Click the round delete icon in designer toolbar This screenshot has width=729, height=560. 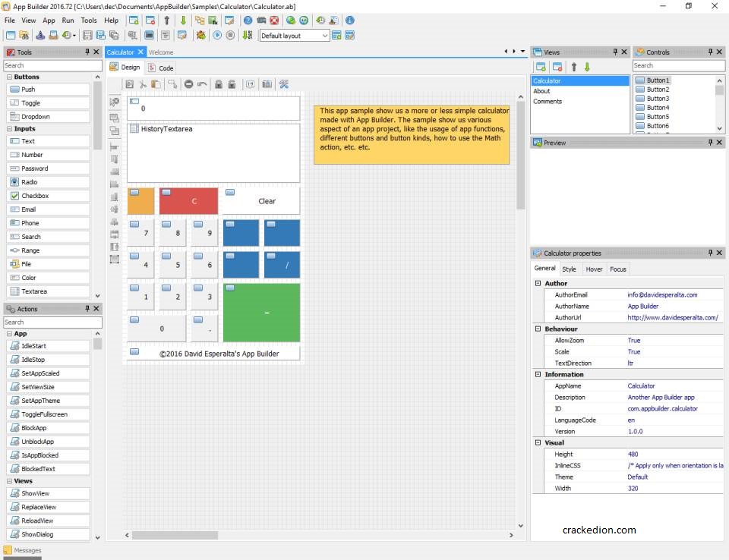tap(188, 84)
